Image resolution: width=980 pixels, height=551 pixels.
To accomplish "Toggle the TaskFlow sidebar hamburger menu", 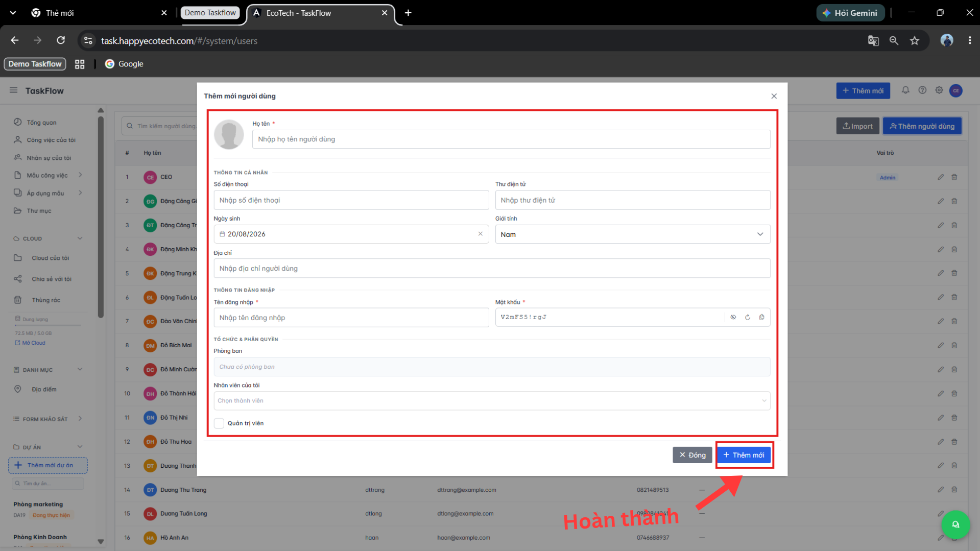I will tap(13, 90).
